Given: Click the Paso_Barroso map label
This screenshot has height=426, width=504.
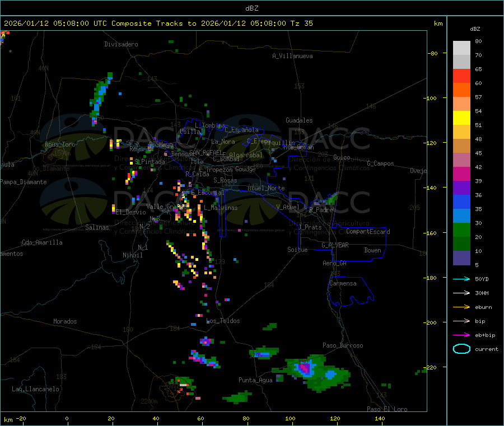Looking at the screenshot, I should pos(343,345).
